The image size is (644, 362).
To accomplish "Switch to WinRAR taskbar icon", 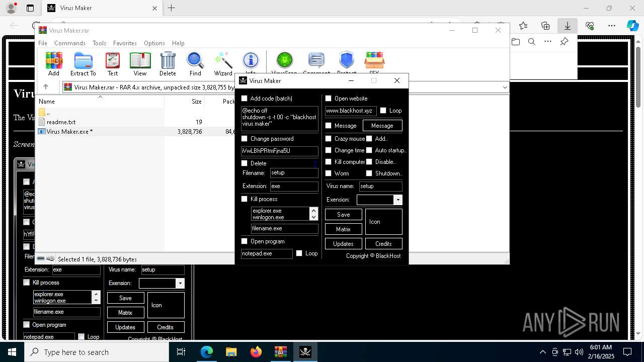I will tap(281, 352).
